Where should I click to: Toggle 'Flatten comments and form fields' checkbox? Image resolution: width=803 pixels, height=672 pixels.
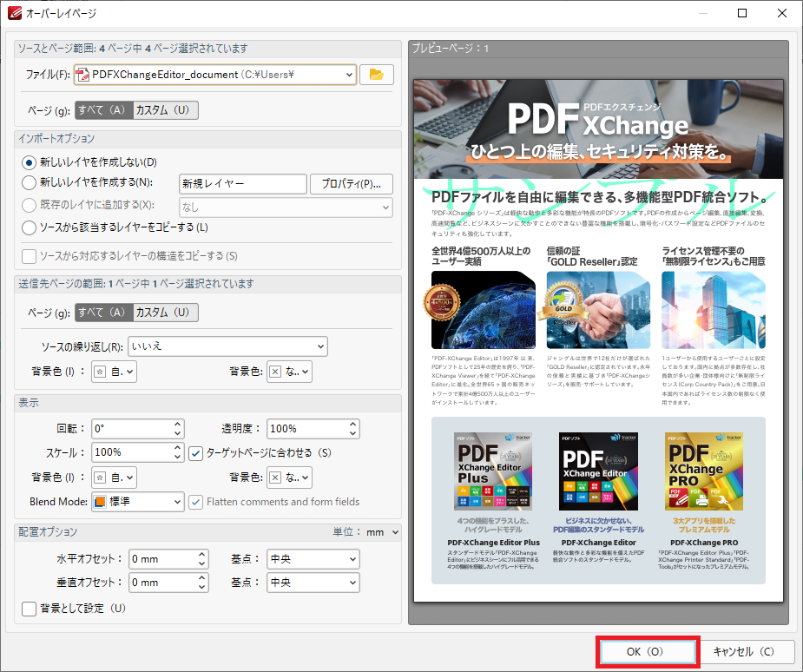(x=195, y=502)
